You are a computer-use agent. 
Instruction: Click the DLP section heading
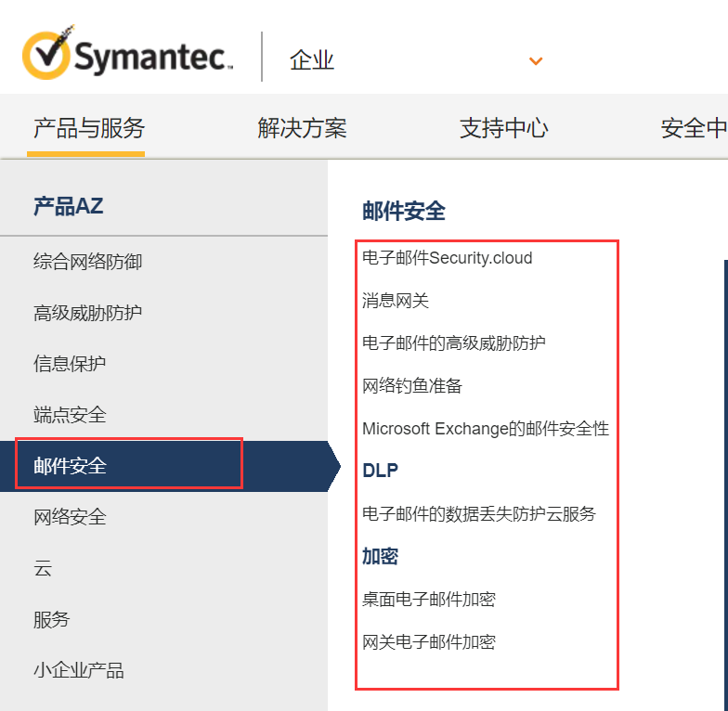[x=380, y=471]
